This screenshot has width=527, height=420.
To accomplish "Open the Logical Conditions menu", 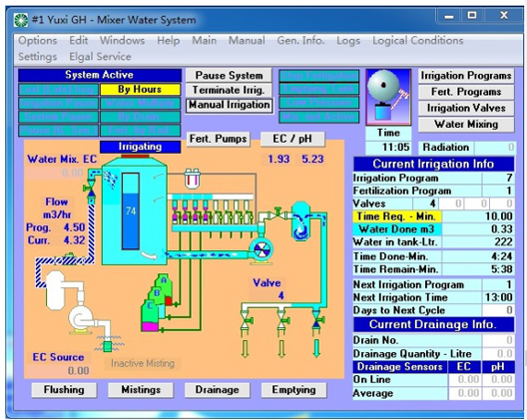I will tap(418, 41).
